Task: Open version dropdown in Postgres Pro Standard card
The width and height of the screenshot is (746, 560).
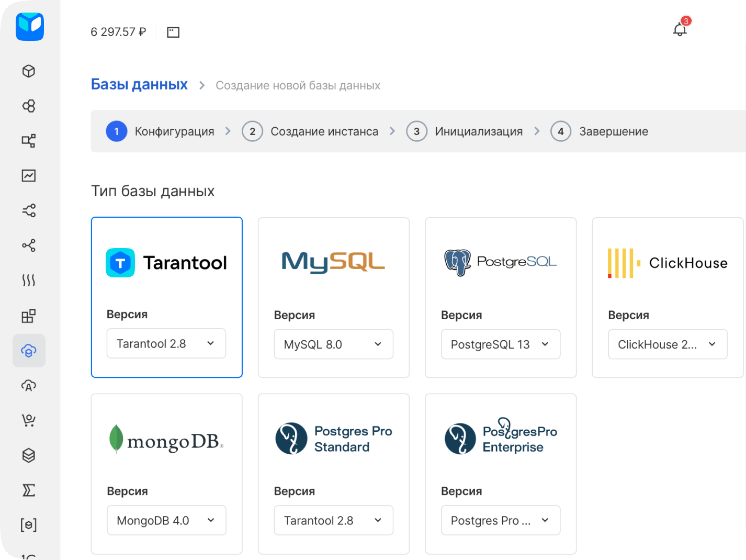Action: (x=334, y=520)
